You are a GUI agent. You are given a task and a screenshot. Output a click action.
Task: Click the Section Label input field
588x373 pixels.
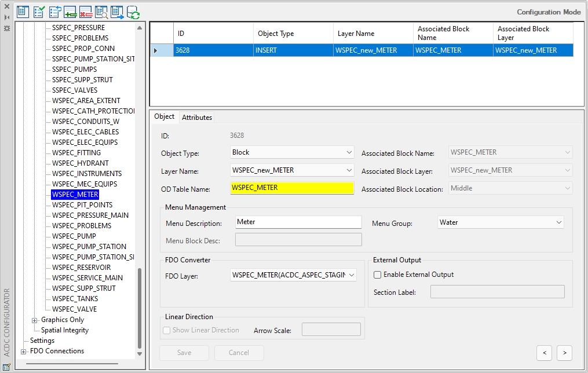(x=497, y=292)
